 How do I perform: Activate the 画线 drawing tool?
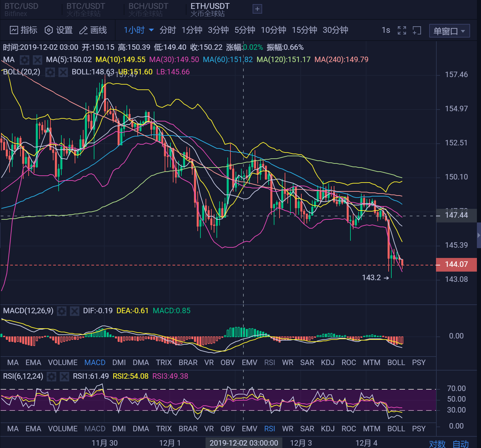[93, 30]
